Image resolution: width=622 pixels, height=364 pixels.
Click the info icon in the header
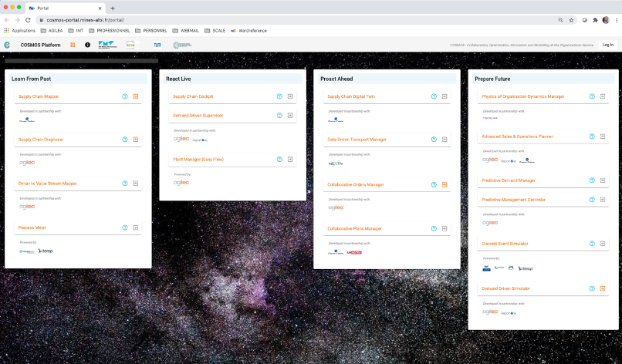click(88, 45)
